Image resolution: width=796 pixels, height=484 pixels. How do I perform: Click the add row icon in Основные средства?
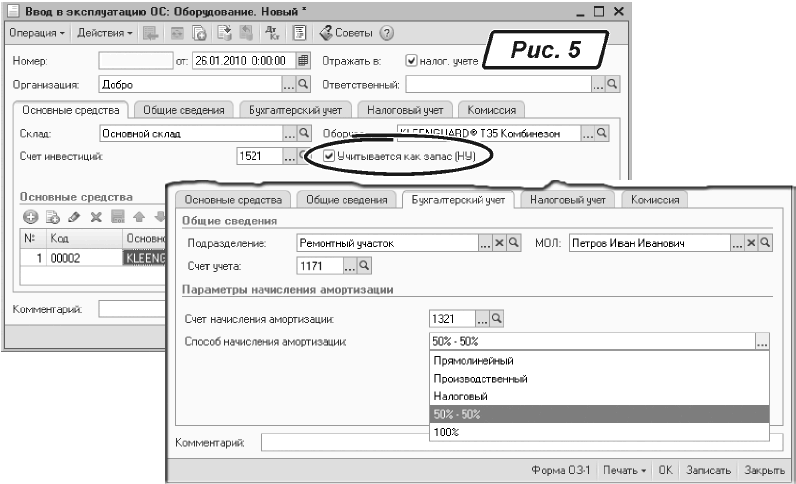30,217
